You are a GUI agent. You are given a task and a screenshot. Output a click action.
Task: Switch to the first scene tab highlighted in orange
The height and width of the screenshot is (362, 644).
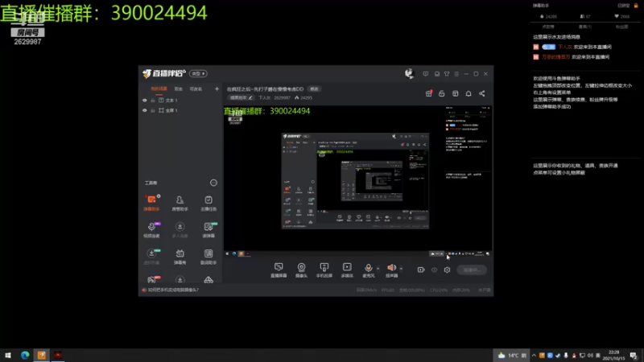(x=159, y=88)
